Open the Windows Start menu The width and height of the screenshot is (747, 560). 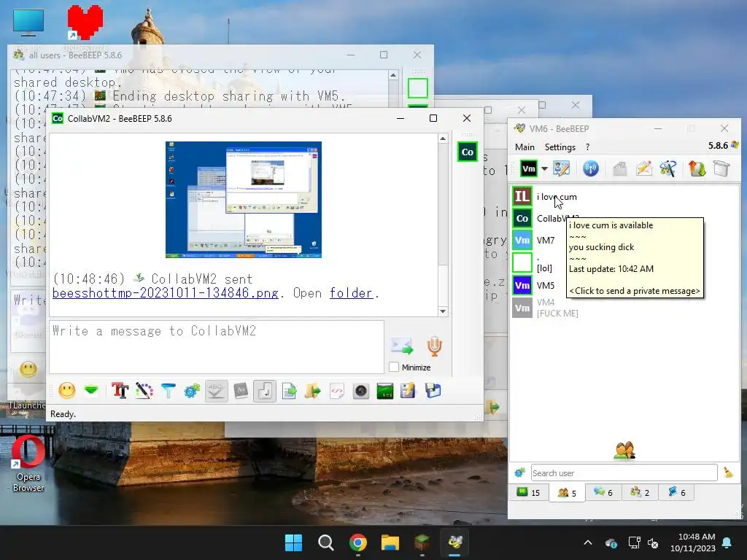click(293, 542)
